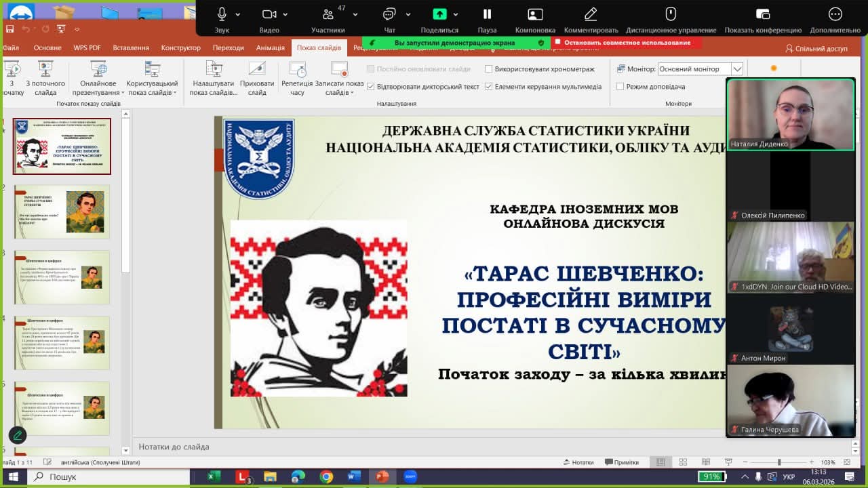The image size is (868, 488).
Task: Enable Режим доповідача checkbox
Action: tap(620, 87)
